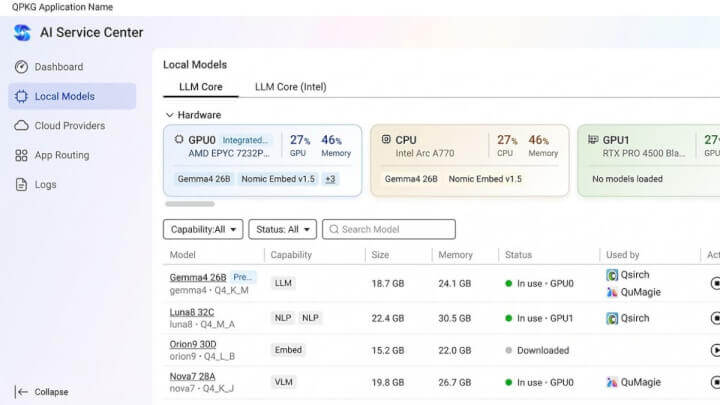The image size is (720, 405).
Task: Open the Orion9 30D model link
Action: (x=193, y=344)
